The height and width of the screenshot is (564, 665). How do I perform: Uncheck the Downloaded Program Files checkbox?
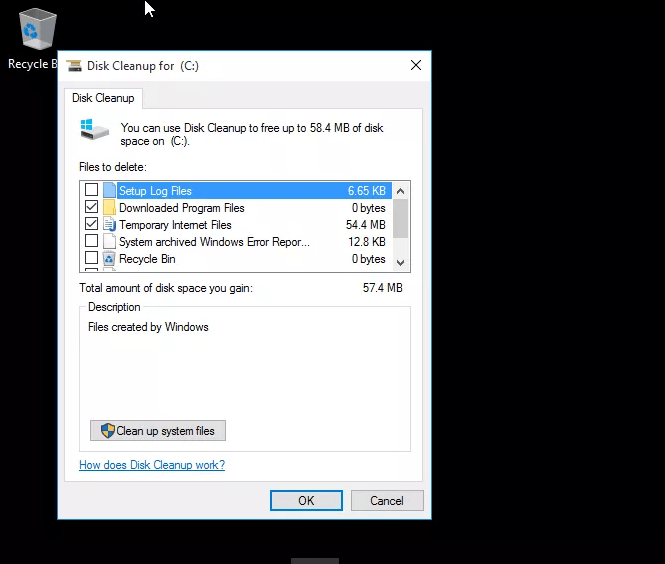92,208
